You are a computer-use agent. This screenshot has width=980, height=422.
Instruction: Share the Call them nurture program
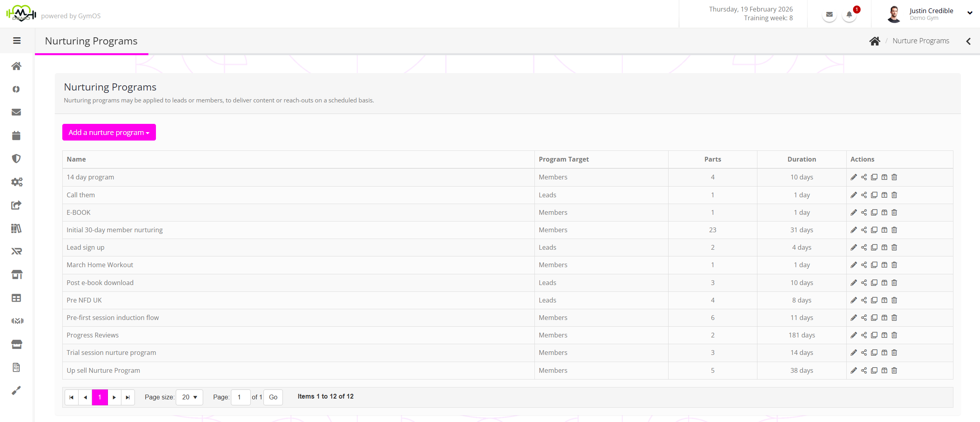864,195
